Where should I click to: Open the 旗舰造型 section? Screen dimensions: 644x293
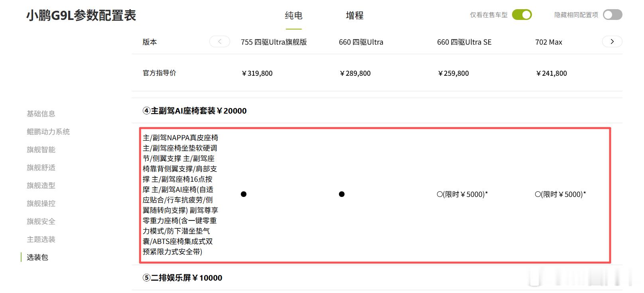pyautogui.click(x=41, y=185)
